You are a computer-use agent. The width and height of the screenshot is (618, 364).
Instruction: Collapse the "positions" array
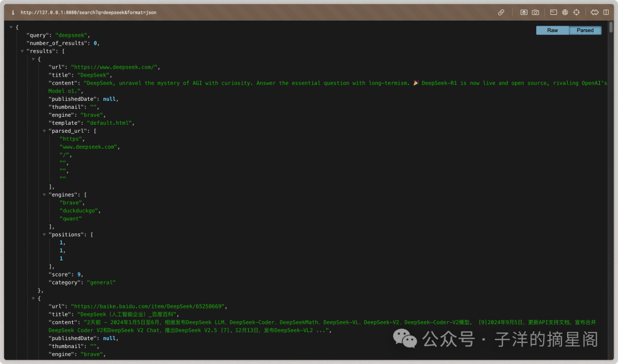[44, 235]
